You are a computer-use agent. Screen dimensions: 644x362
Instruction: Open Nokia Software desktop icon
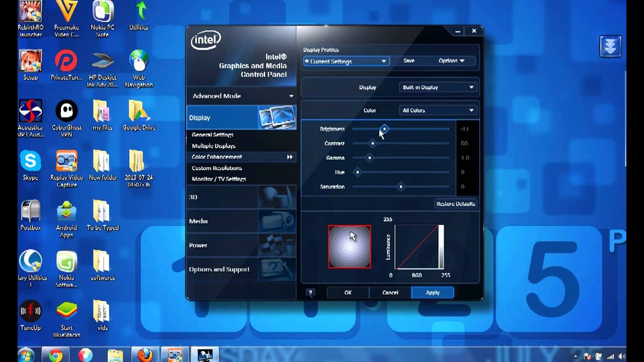tap(66, 269)
